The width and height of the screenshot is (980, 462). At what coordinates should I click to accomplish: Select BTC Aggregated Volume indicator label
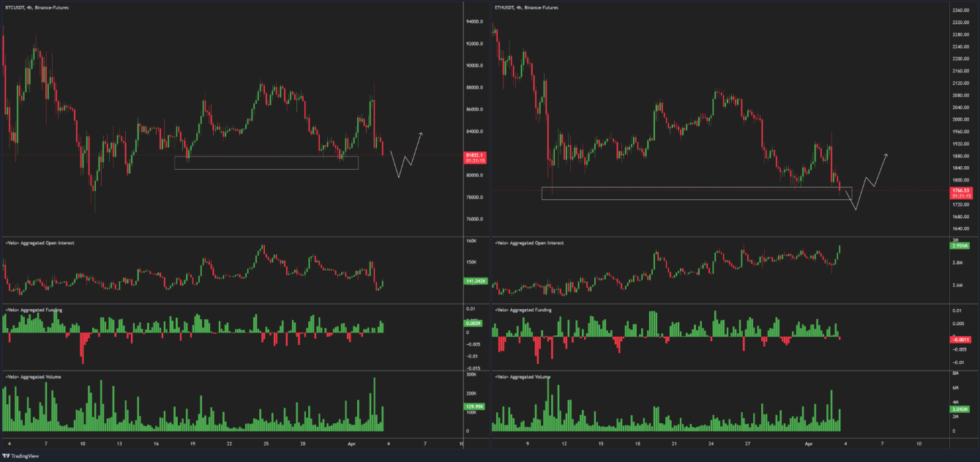[x=33, y=376]
